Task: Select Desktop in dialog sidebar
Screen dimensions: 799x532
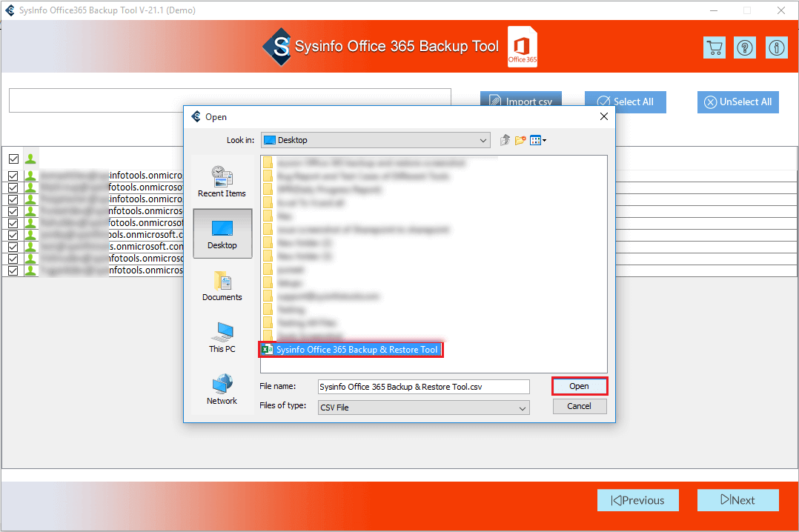Action: (222, 234)
